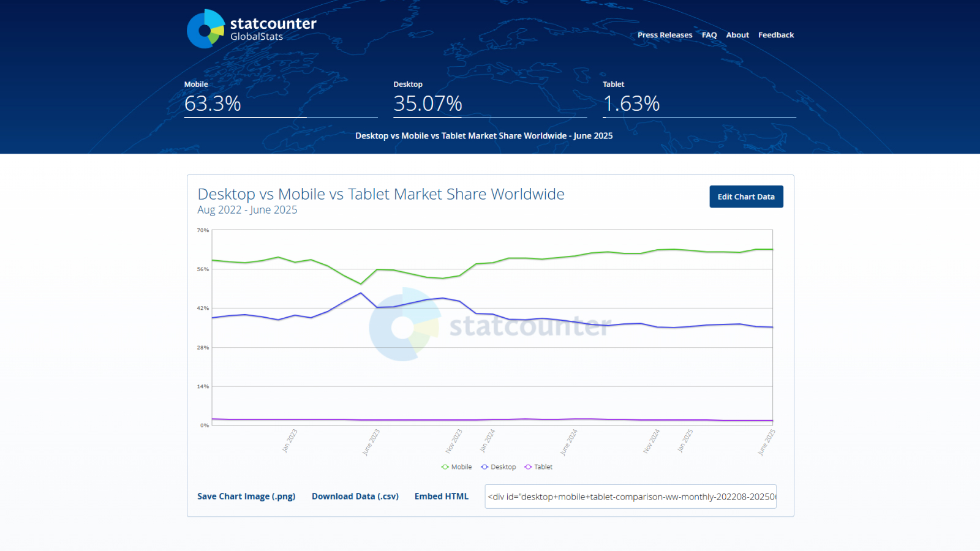Click the June 2025 x-axis label

766,442
